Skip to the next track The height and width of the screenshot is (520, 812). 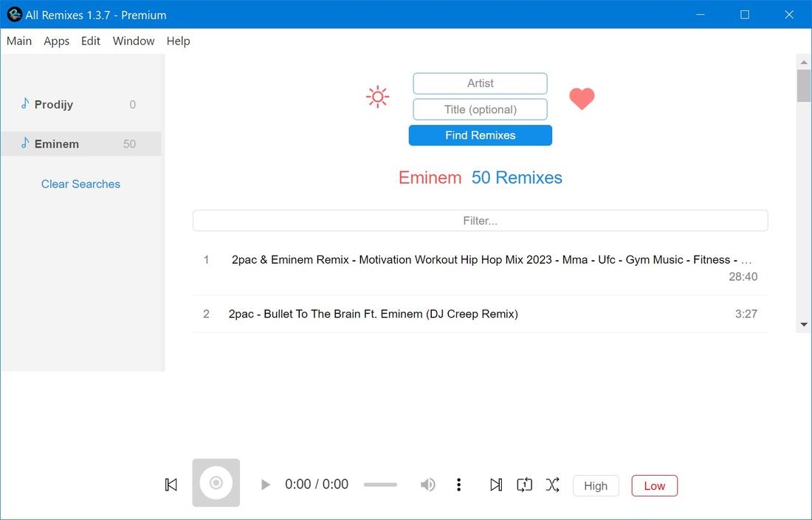(496, 485)
